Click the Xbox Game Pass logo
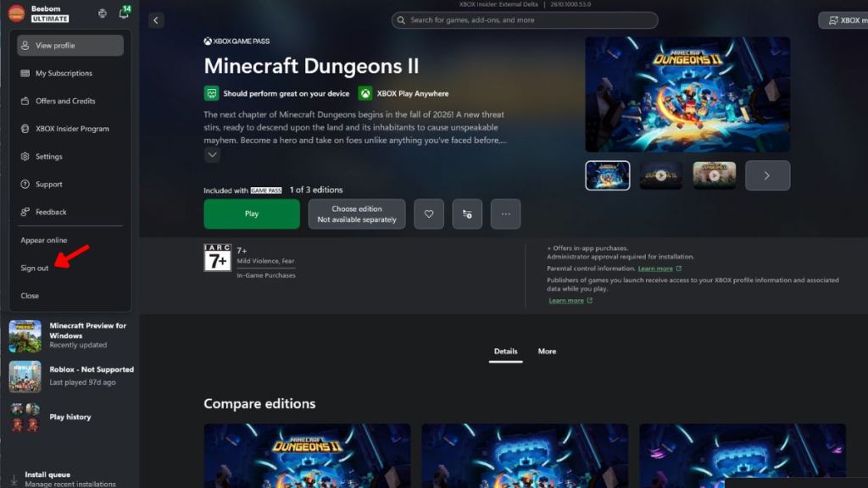This screenshot has width=868, height=488. pos(237,41)
